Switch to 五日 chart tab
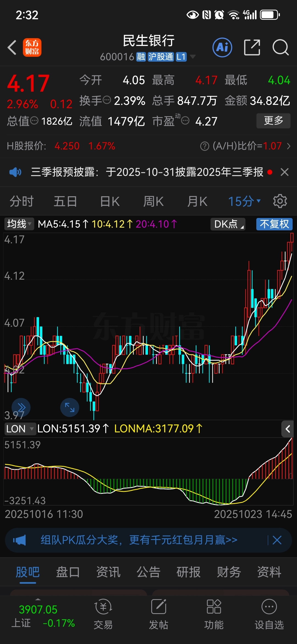The width and height of the screenshot is (297, 644). (x=65, y=201)
